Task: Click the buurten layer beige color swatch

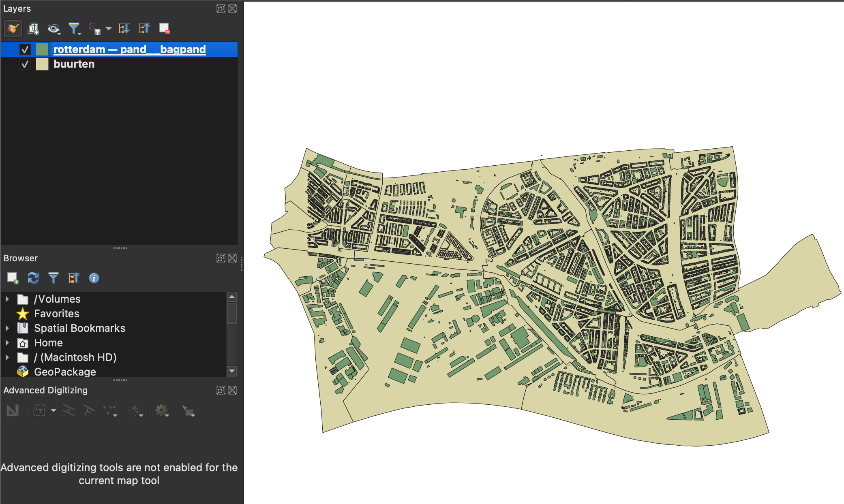Action: pos(42,64)
